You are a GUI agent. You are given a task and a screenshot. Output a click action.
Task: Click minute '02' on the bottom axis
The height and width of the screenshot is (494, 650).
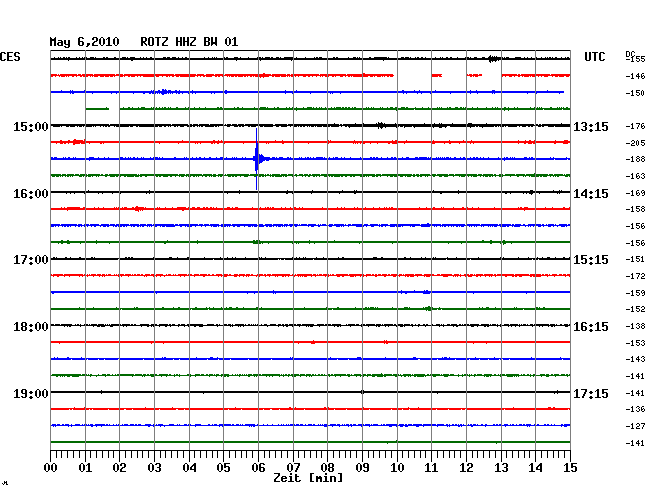coord(119,467)
